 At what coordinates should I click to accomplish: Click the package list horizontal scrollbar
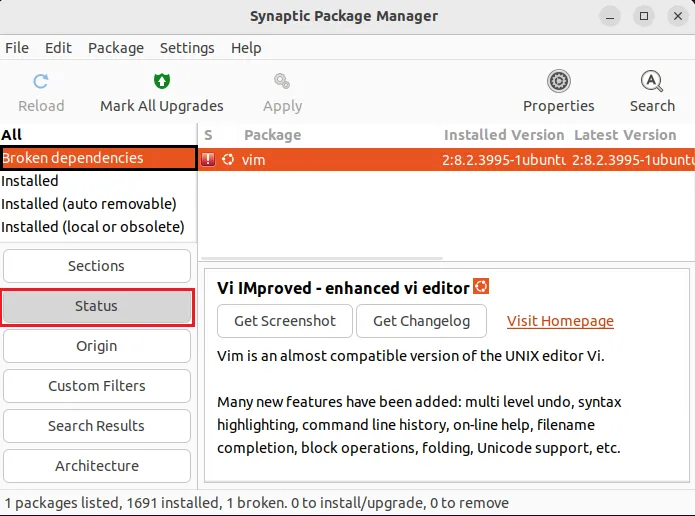pos(322,258)
